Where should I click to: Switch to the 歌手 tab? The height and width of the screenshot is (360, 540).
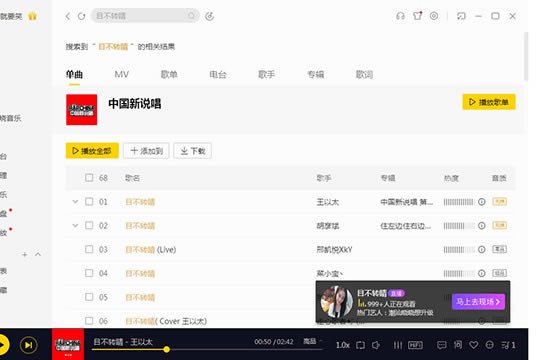tap(267, 74)
